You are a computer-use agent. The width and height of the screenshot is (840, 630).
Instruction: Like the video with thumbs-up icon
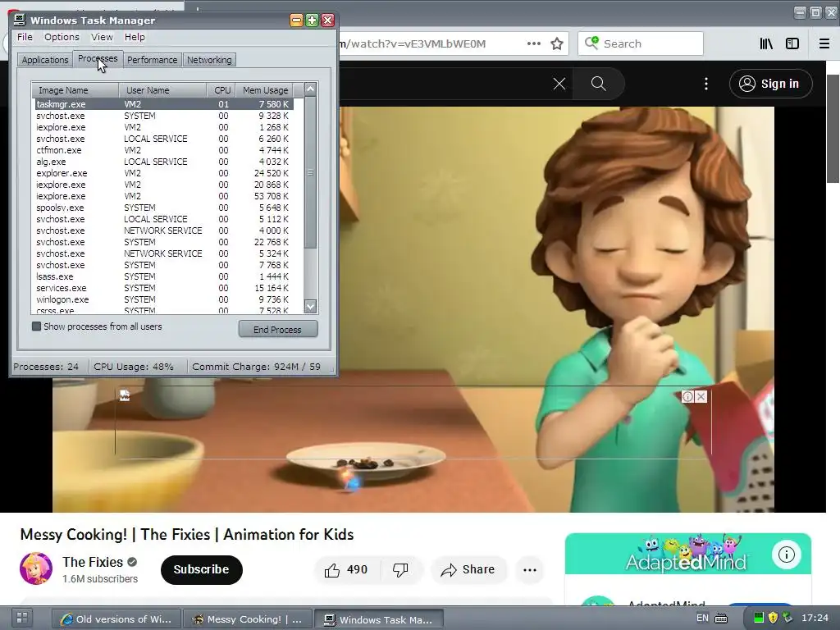pos(332,570)
